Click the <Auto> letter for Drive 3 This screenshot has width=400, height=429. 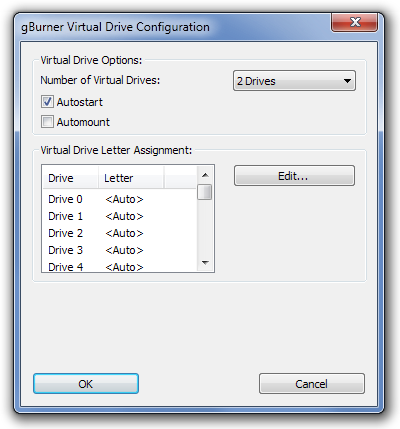(124, 250)
